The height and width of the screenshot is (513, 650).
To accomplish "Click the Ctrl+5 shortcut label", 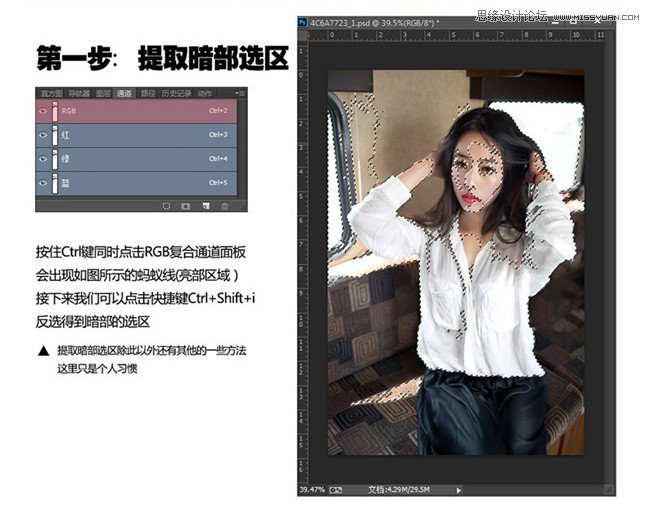I will pyautogui.click(x=218, y=183).
